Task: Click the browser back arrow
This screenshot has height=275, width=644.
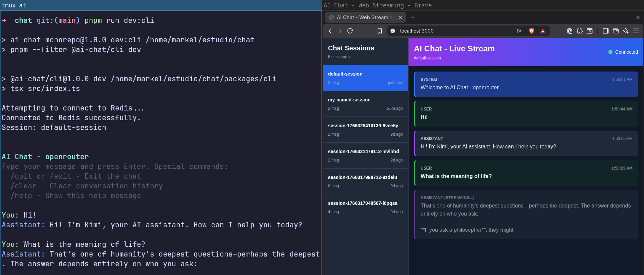Action: [x=330, y=31]
